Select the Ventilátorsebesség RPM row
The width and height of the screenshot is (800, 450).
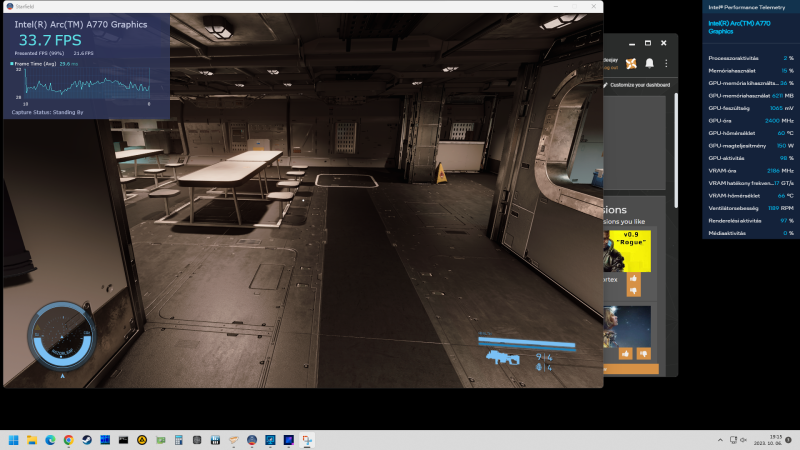[751, 208]
